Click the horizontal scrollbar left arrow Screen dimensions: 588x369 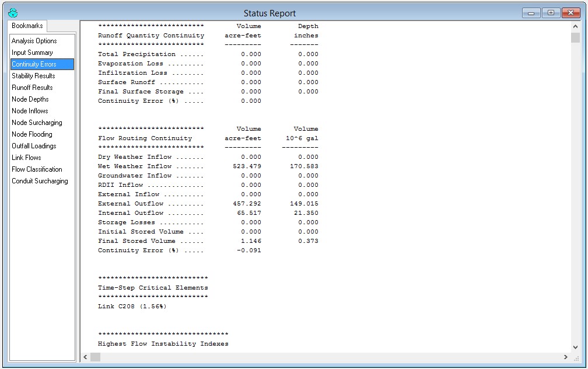point(85,357)
